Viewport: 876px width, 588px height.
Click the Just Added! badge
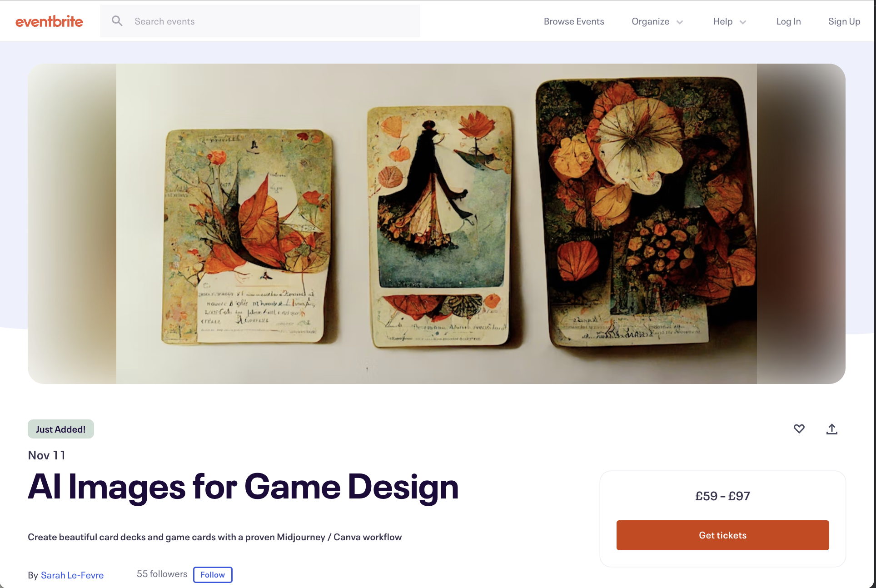(x=61, y=429)
